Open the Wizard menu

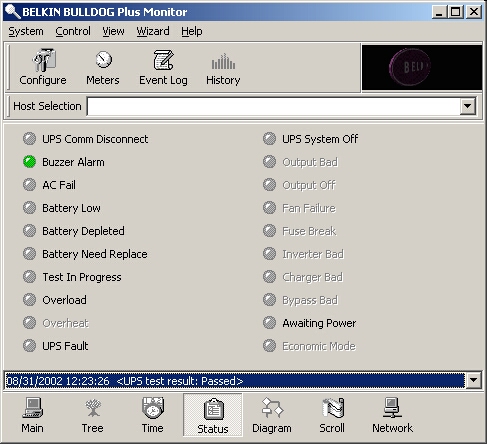153,31
